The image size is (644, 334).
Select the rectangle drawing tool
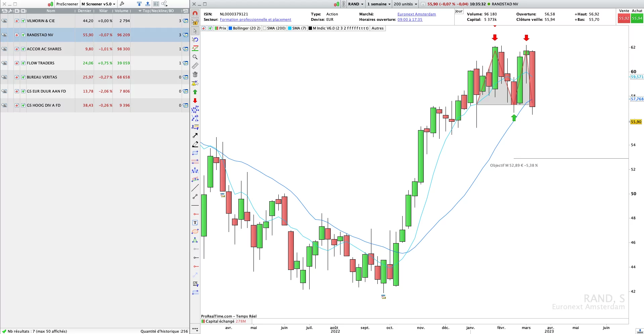195,153
